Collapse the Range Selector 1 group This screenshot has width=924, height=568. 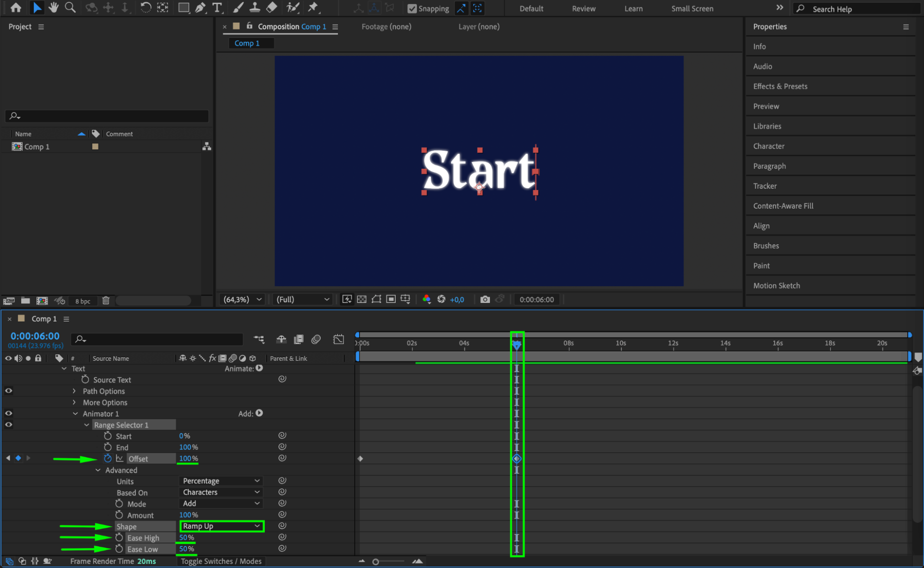[86, 425]
